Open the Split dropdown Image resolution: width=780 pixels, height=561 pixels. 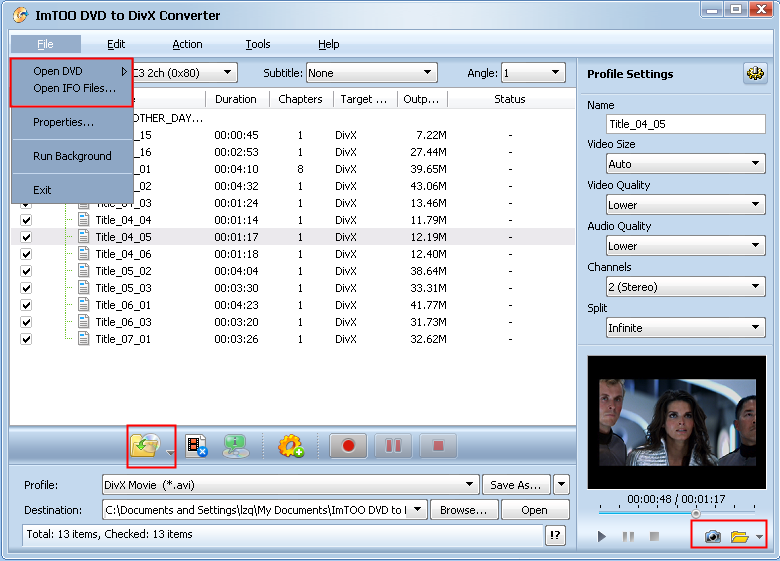(x=685, y=328)
